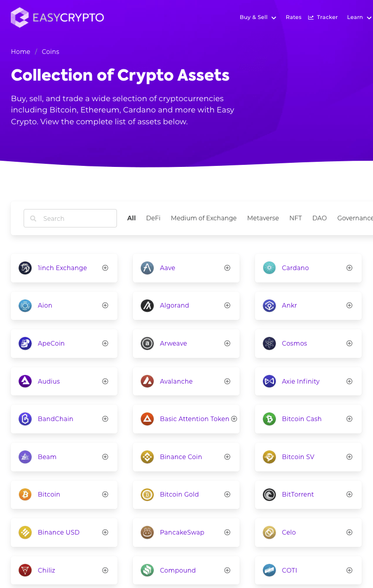
Task: Open the Rates page link
Action: pyautogui.click(x=293, y=17)
